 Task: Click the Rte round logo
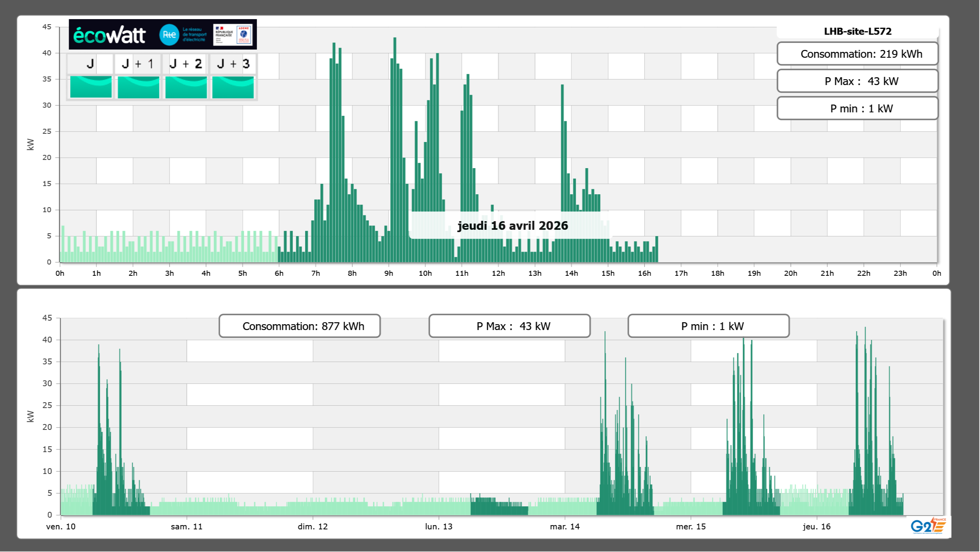pos(169,35)
